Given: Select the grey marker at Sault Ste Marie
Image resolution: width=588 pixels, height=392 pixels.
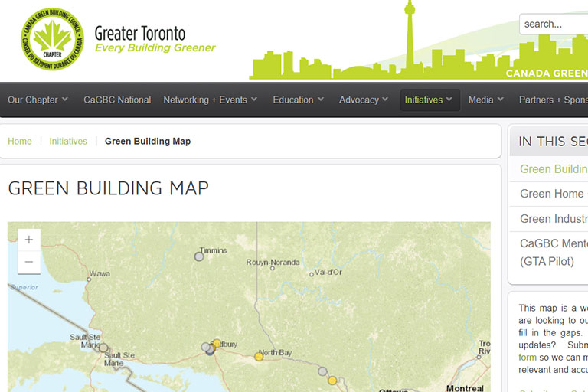Looking at the screenshot, I should click(103, 348).
